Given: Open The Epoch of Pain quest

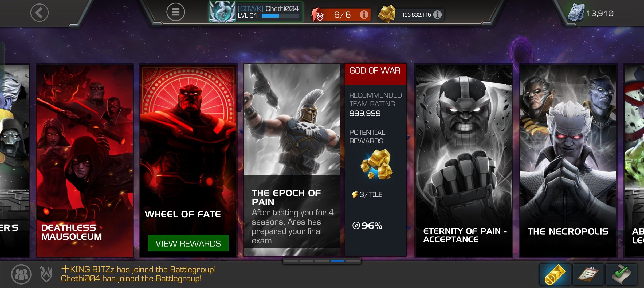Looking at the screenshot, I should pos(292,160).
